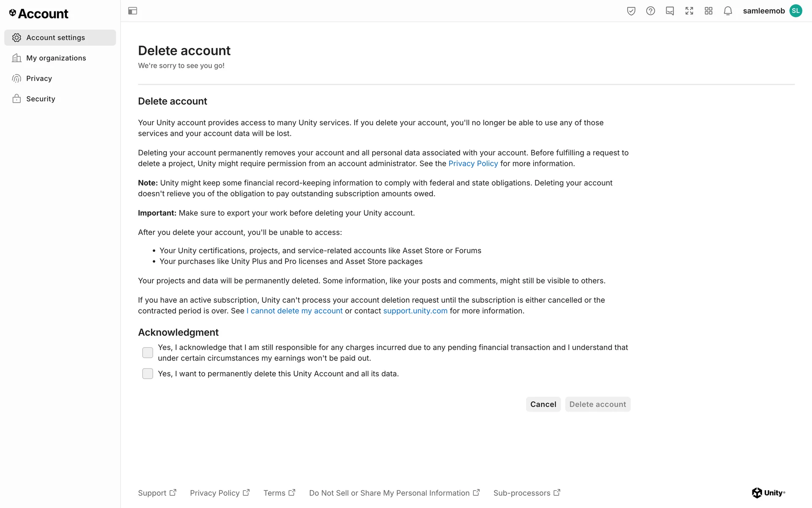Click the Cancel button
Viewport: 812px width, 508px height.
[x=543, y=404]
